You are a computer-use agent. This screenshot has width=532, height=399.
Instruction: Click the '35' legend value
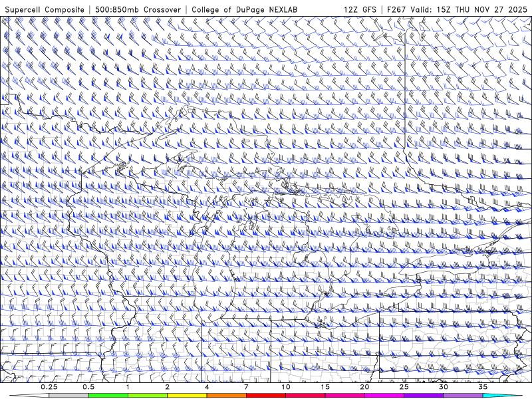click(483, 387)
